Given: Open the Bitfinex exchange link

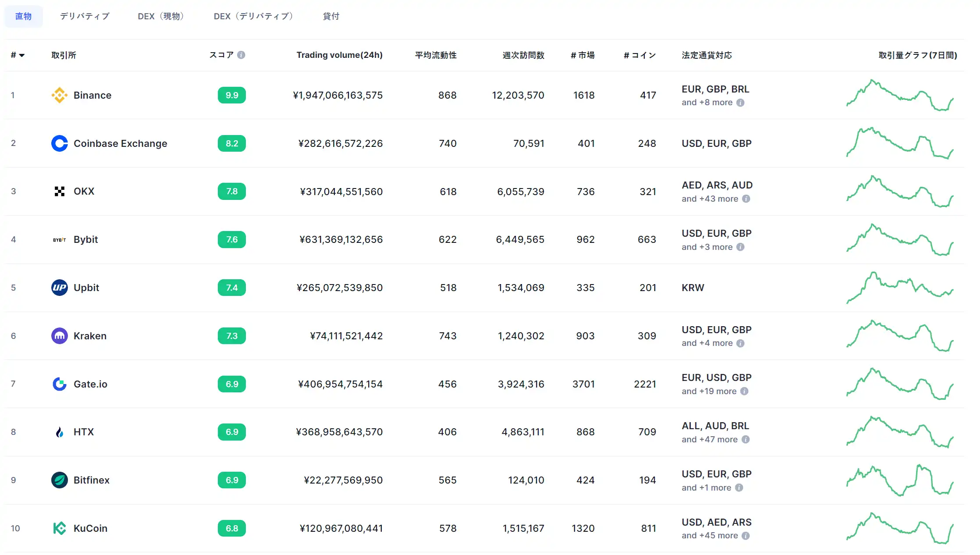Looking at the screenshot, I should coord(92,480).
